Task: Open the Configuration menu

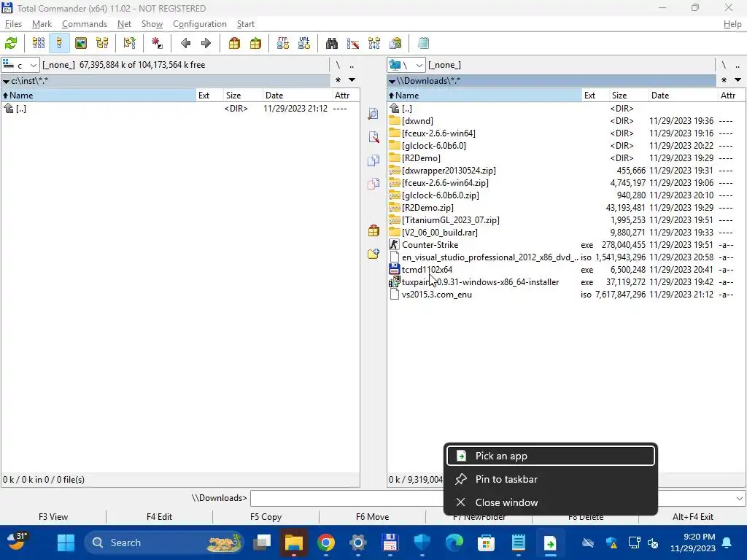Action: point(200,24)
